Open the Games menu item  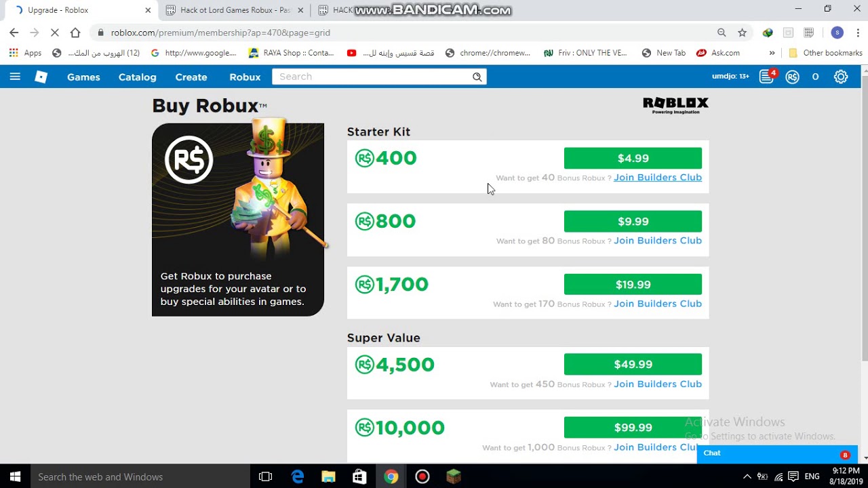tap(83, 77)
